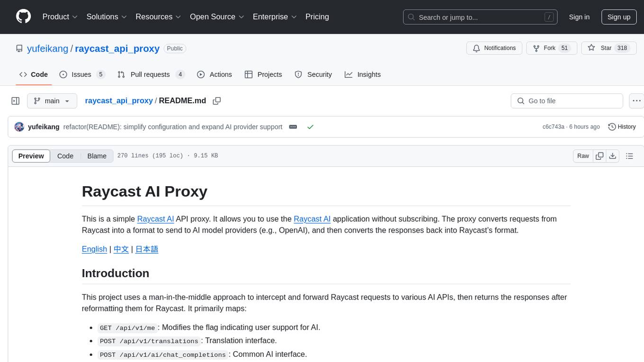Open the document outline icon

[629, 156]
